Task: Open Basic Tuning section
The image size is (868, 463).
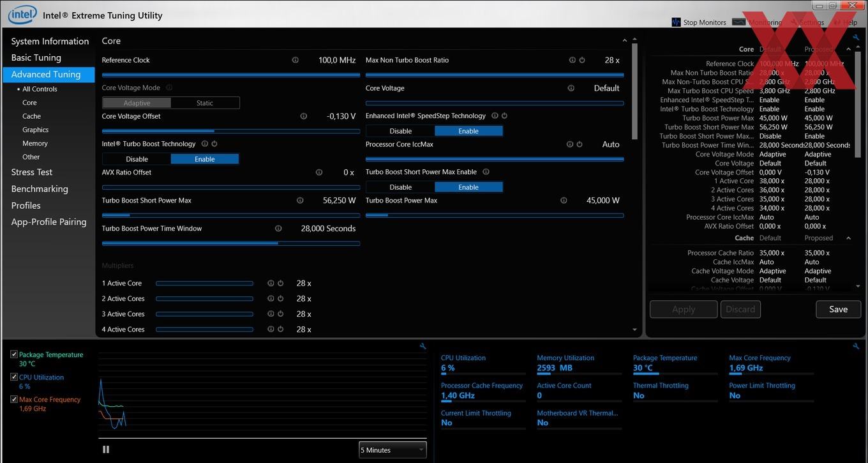Action: coord(36,57)
